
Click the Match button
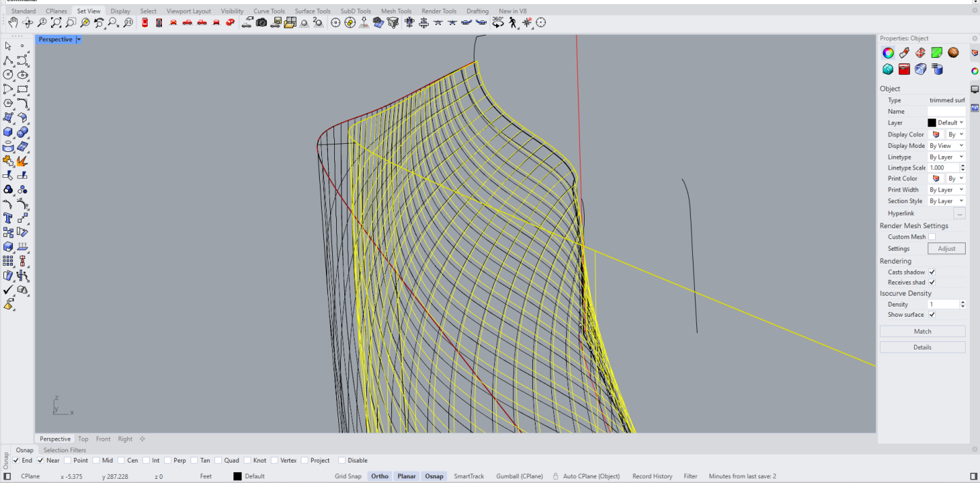pyautogui.click(x=922, y=332)
